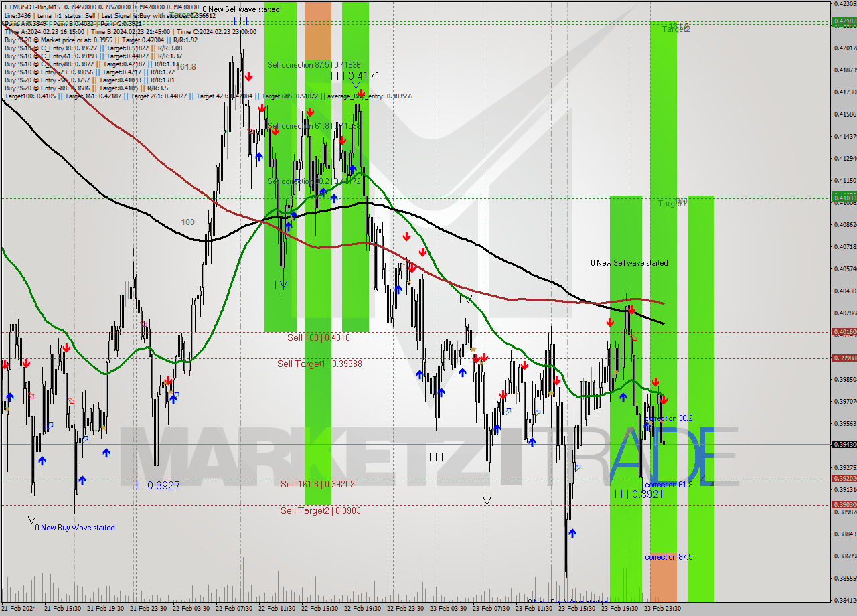Click the '22 Feb 19:30' time label
This screenshot has height=616, width=857.
tap(363, 609)
